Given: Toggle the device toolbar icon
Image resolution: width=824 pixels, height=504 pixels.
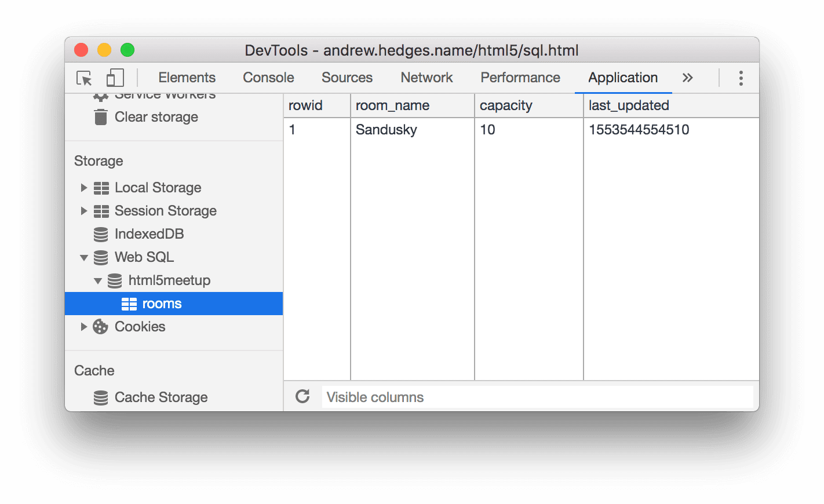Looking at the screenshot, I should (x=115, y=77).
